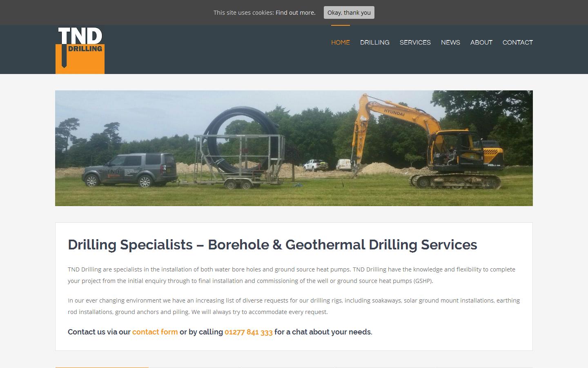588x368 pixels.
Task: Click the TND Drilling logo
Action: [x=80, y=49]
